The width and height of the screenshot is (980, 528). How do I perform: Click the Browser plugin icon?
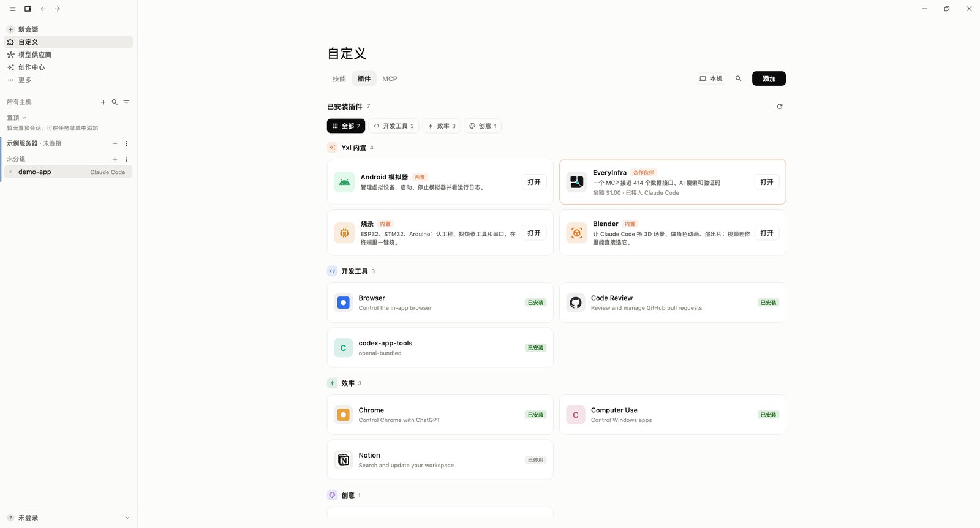pos(344,303)
